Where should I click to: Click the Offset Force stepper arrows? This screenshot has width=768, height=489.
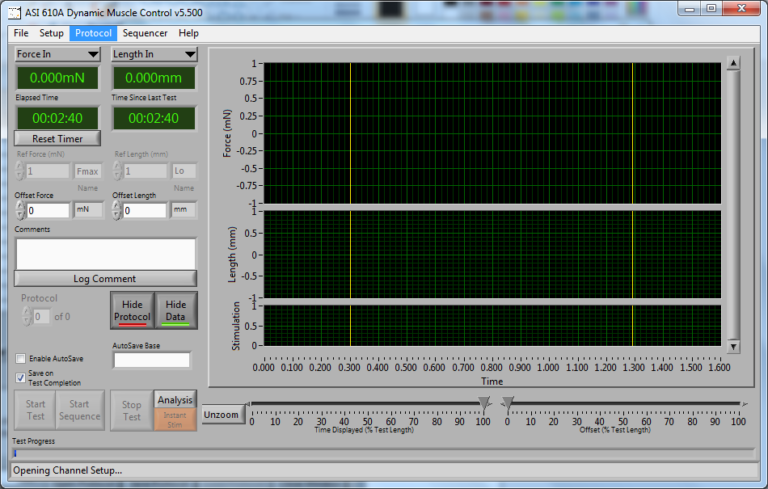tap(20, 210)
